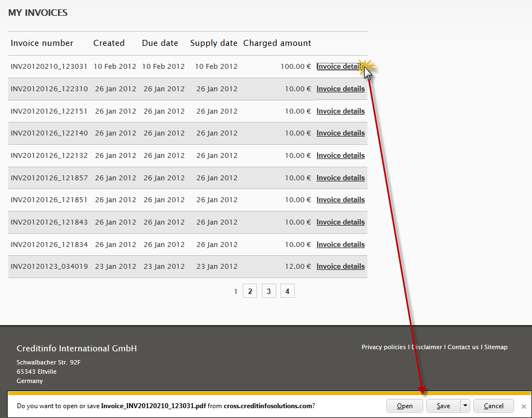
Task: Open the Privacy policies footer link
Action: coord(383,347)
